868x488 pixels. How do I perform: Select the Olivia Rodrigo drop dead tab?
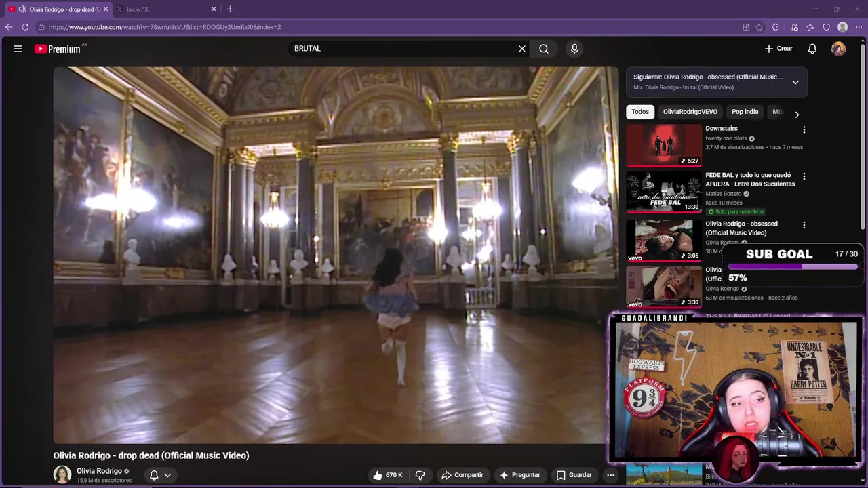(58, 9)
